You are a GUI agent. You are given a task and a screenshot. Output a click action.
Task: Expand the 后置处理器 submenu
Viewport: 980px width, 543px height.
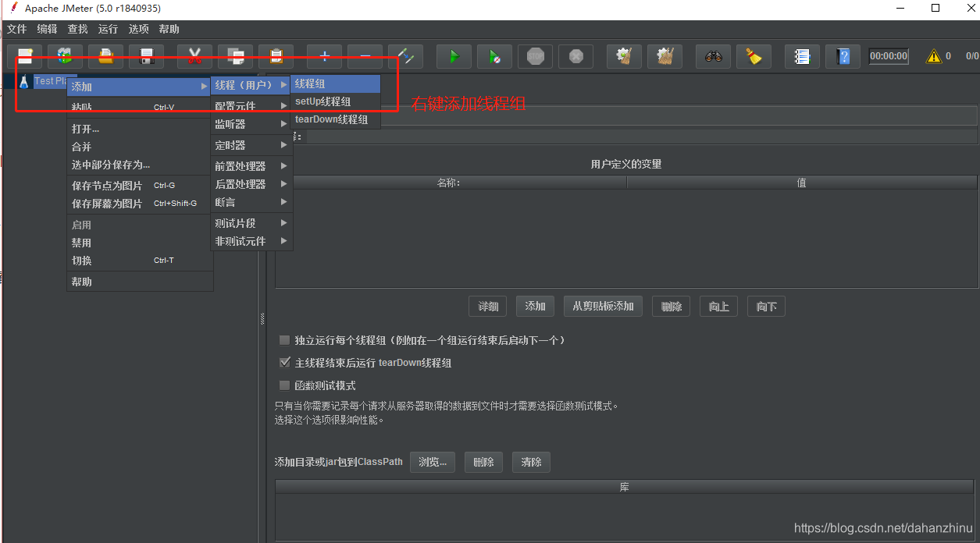click(x=251, y=184)
